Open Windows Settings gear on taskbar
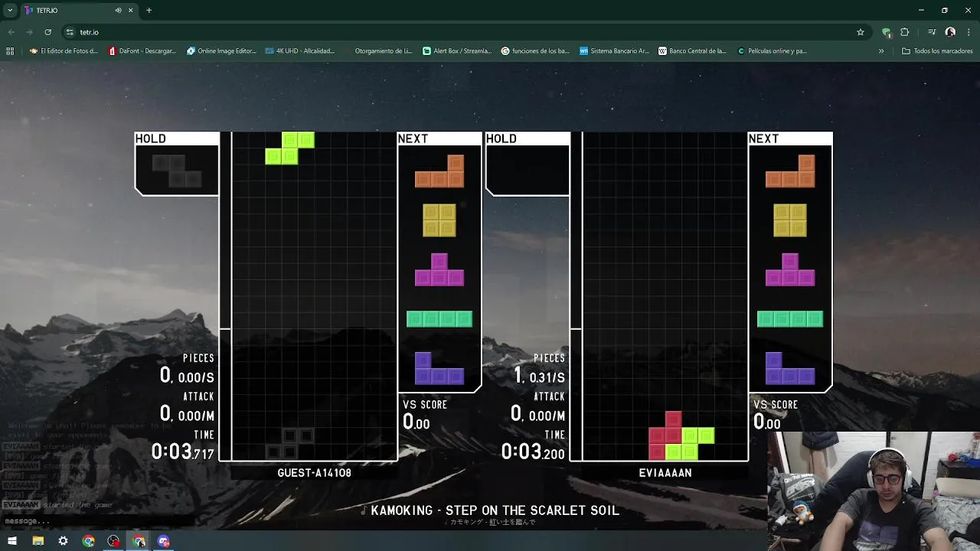The width and height of the screenshot is (980, 551). (x=63, y=541)
